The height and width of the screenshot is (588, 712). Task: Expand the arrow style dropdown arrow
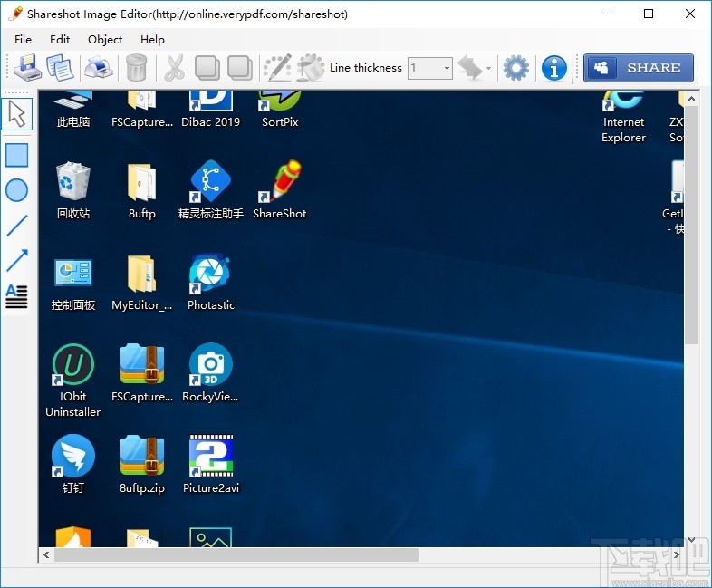click(x=489, y=68)
